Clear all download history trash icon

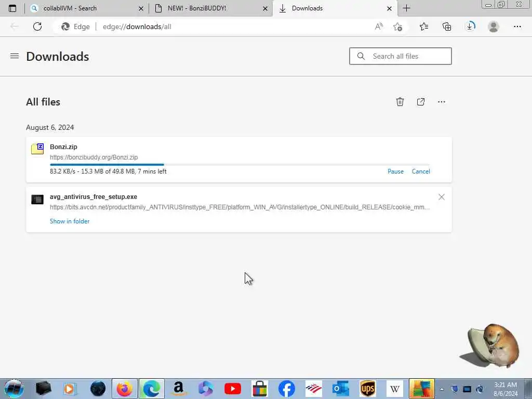(400, 102)
